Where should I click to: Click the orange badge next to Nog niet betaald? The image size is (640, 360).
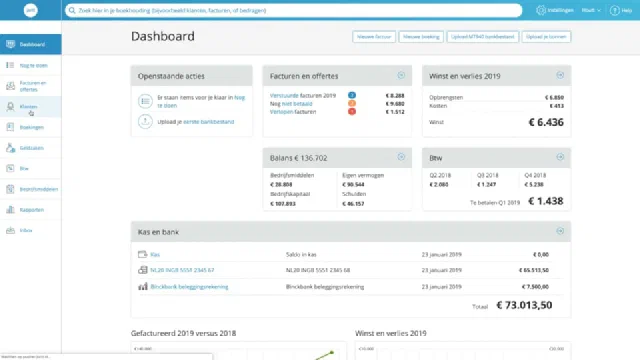(351, 103)
